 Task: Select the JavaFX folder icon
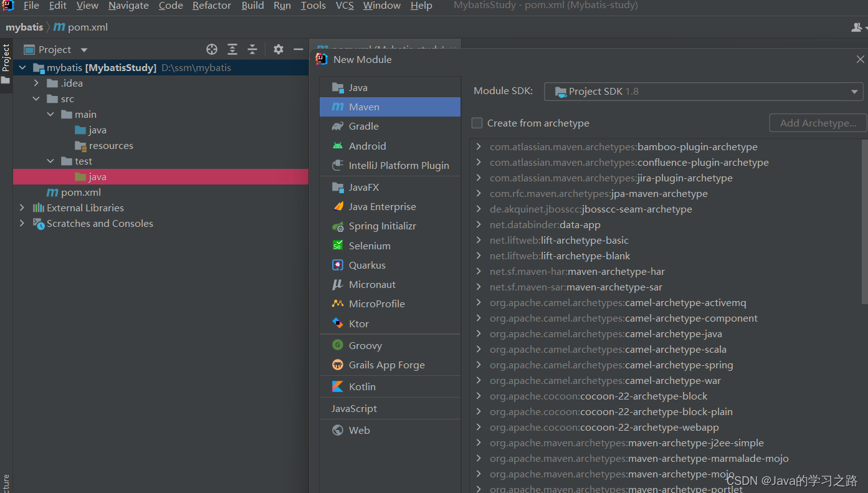pos(338,187)
